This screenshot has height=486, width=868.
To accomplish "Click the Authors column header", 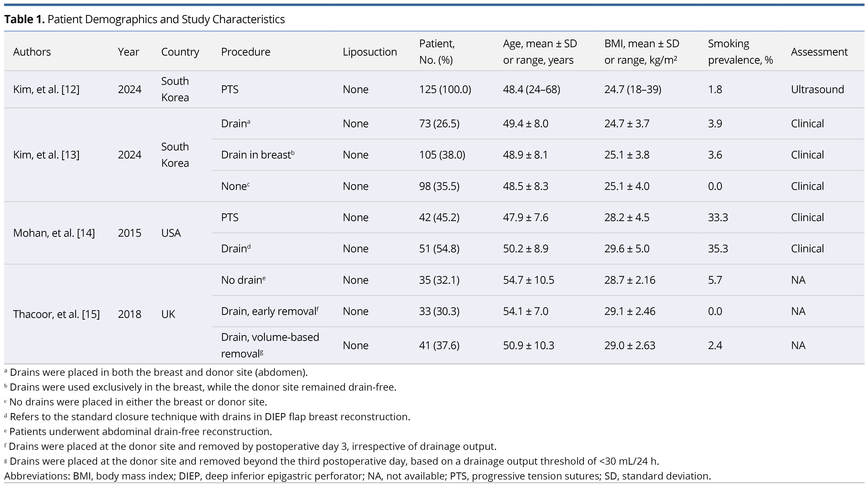I will pos(32,52).
